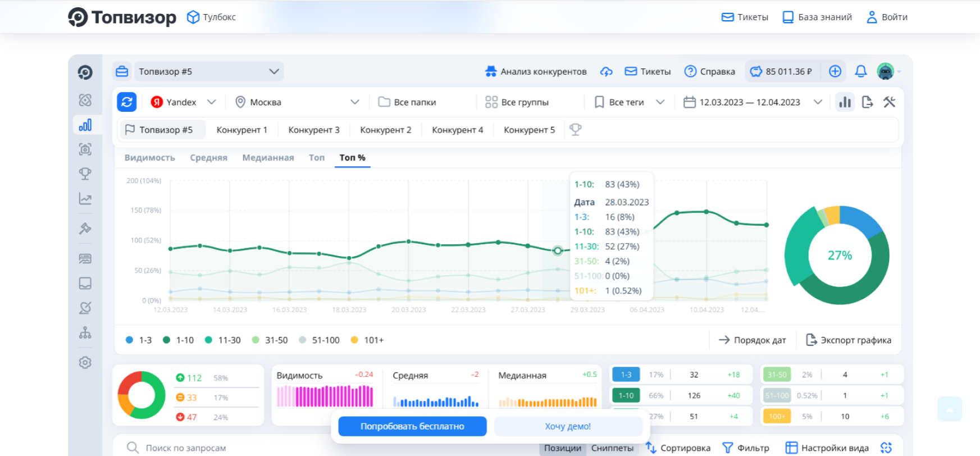
Task: Click the piggy bank balance 85 011.36 ₽
Action: 781,71
